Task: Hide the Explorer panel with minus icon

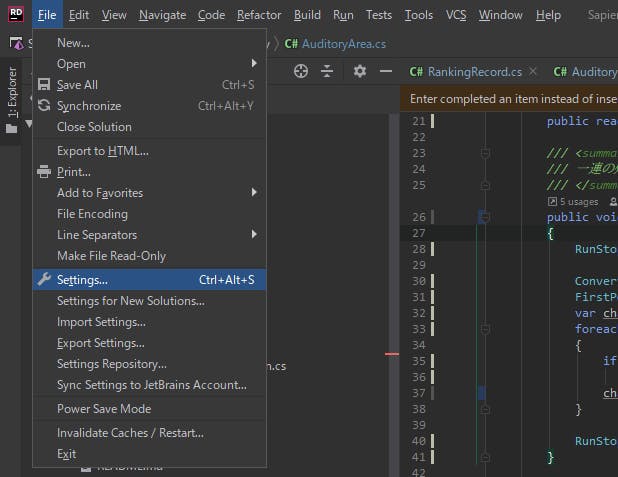Action: tap(386, 71)
